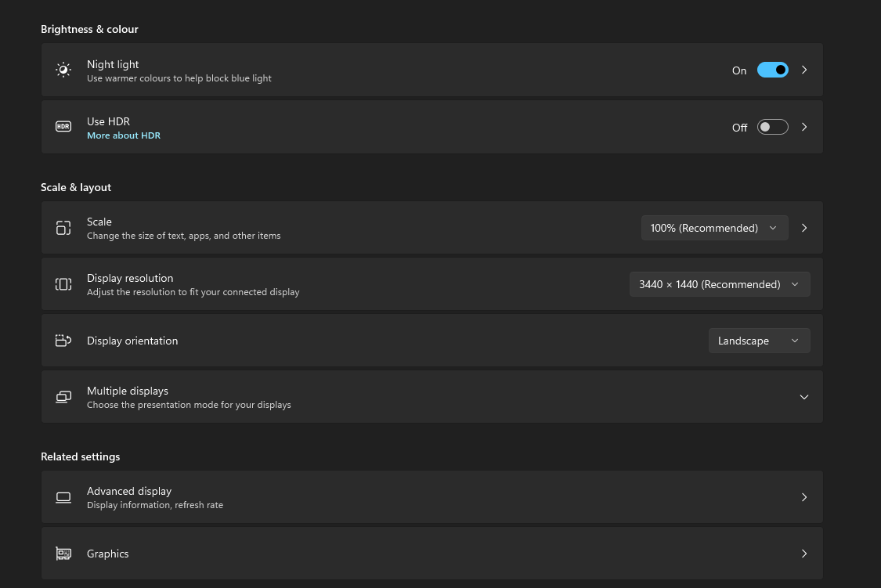Click the Night light sun icon
The height and width of the screenshot is (588, 881).
63,70
